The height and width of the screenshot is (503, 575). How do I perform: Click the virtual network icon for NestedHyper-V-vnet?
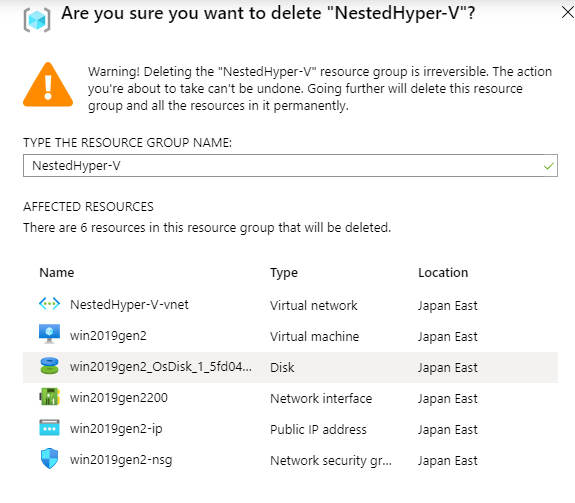pos(49,304)
